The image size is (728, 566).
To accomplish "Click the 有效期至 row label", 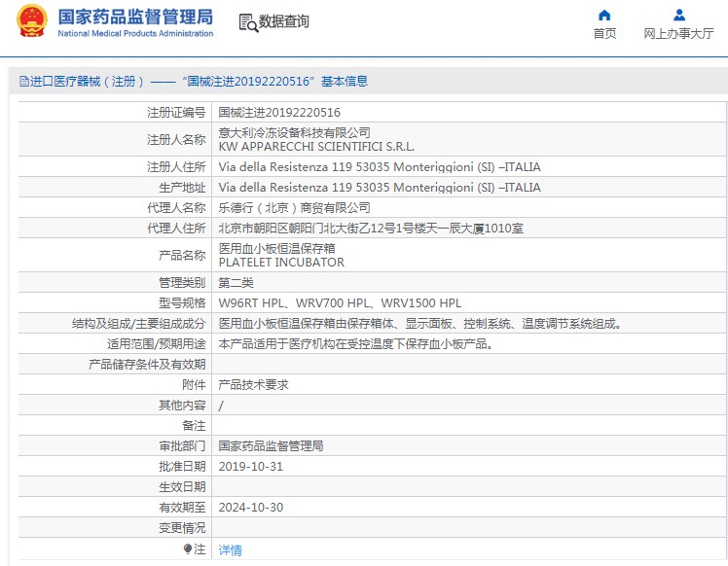I will tap(182, 508).
